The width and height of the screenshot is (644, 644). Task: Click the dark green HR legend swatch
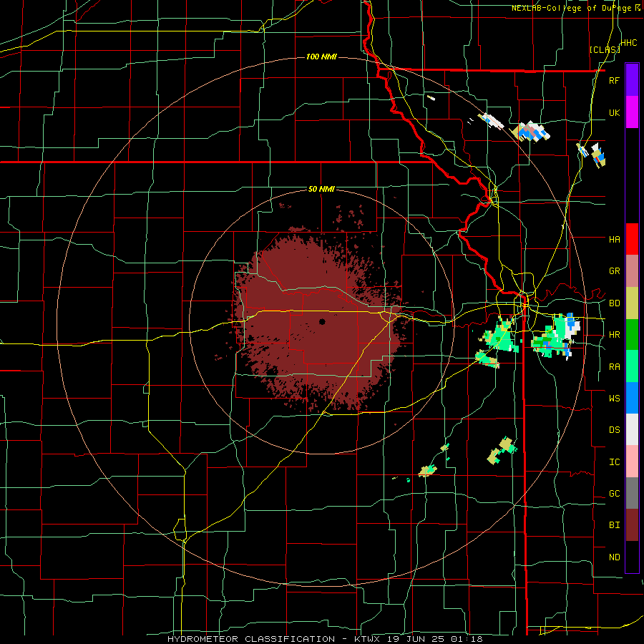[632, 335]
